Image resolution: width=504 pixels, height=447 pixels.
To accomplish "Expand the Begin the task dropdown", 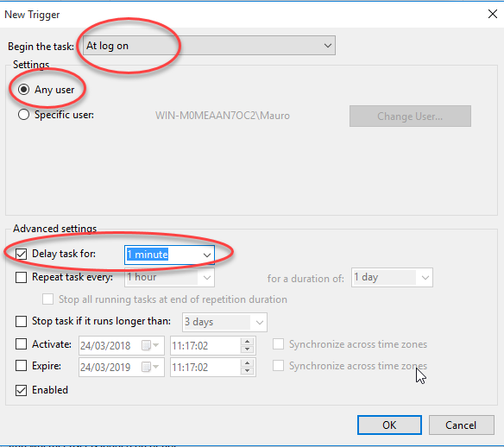I will click(x=209, y=46).
